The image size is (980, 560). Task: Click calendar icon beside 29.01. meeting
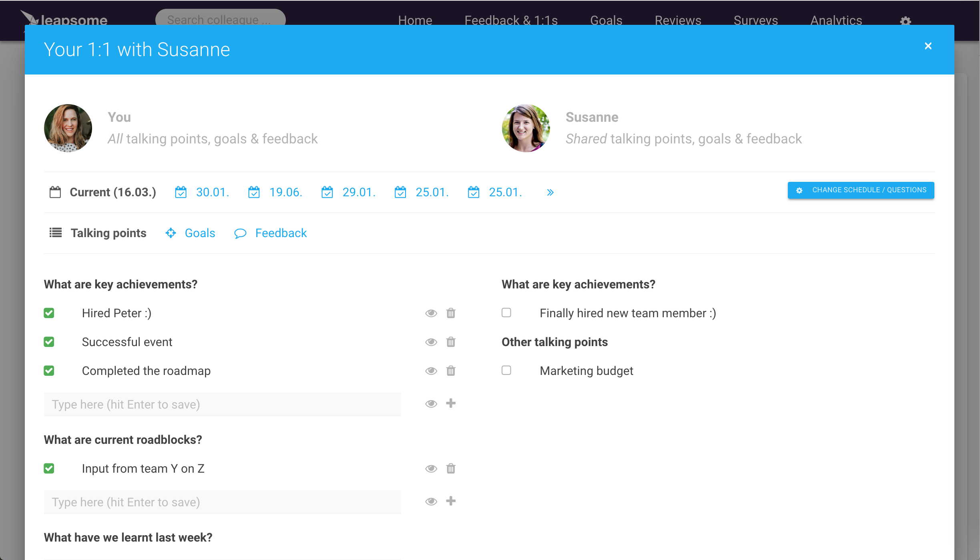pos(327,192)
